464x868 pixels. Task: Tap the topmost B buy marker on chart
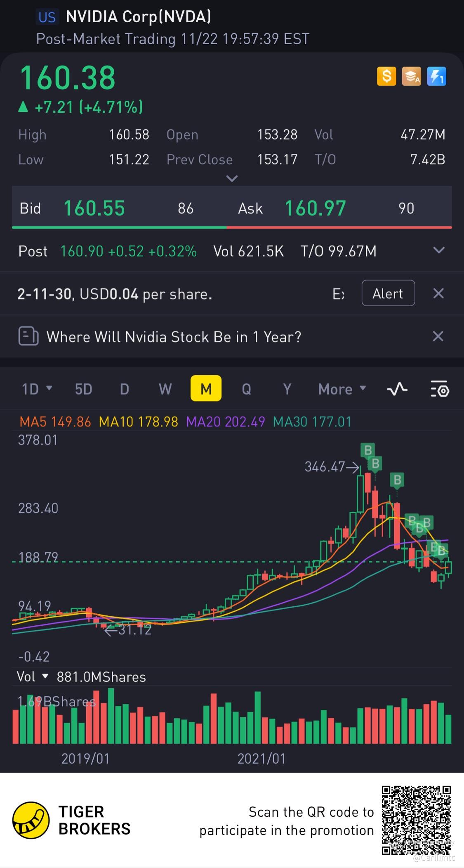[x=368, y=450]
